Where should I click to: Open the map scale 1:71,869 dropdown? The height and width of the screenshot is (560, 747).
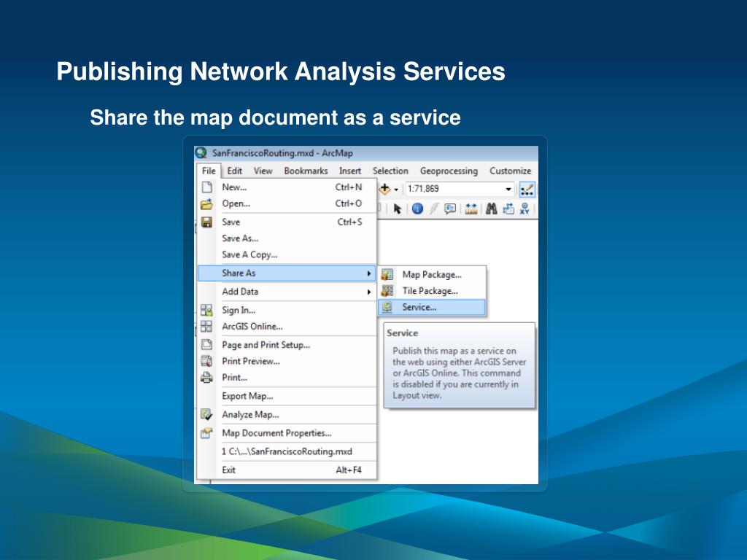tap(508, 189)
